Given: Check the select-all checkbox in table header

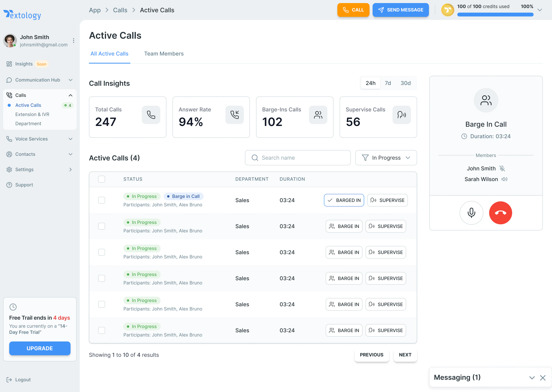Looking at the screenshot, I should (x=102, y=179).
